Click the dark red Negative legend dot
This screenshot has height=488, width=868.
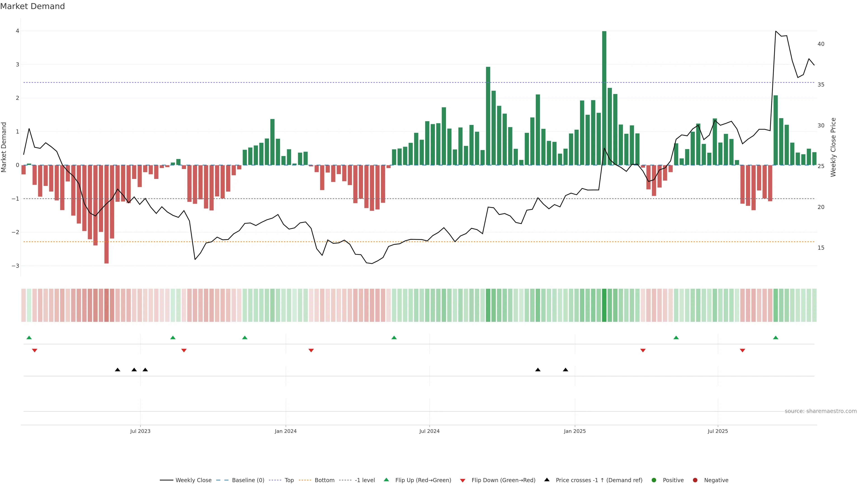[695, 480]
